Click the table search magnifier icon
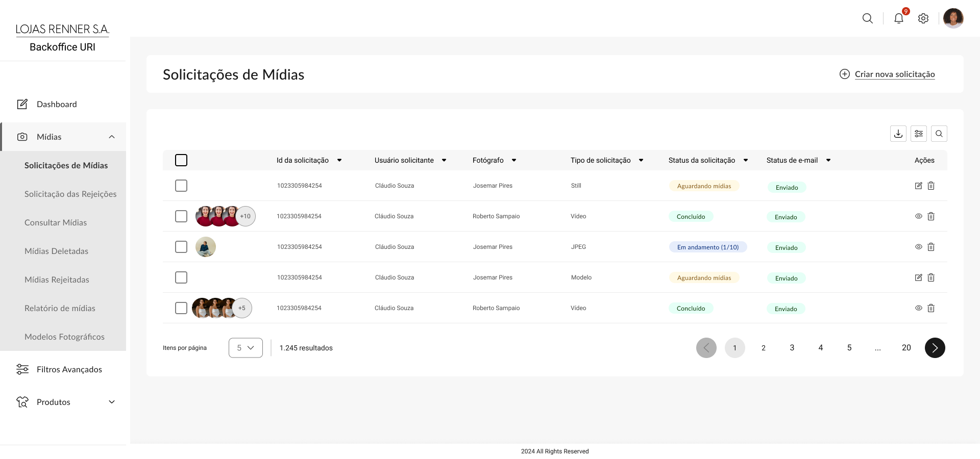Screen dimensions: 980x459 click(x=939, y=134)
